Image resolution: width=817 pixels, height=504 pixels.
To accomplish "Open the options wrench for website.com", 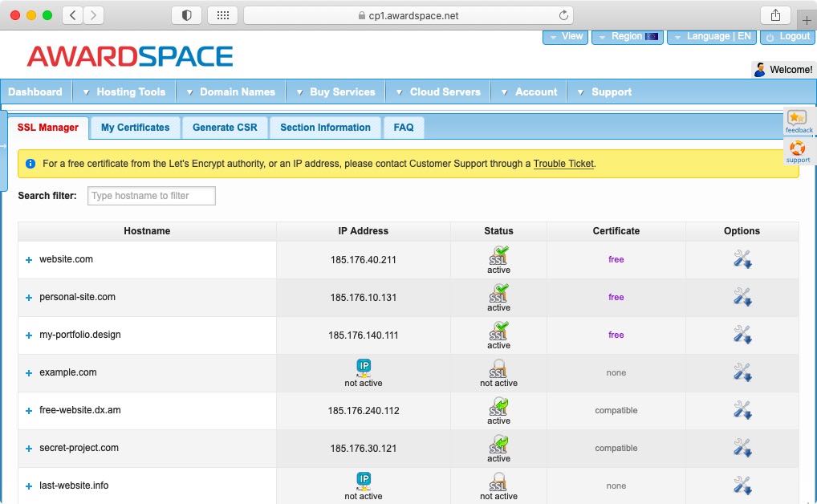I will pos(742,258).
